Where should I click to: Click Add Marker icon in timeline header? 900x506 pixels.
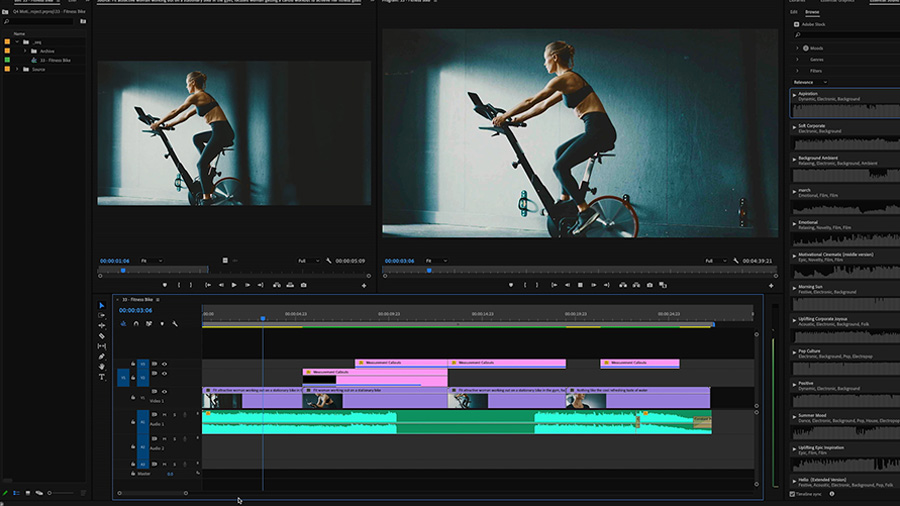[x=162, y=324]
